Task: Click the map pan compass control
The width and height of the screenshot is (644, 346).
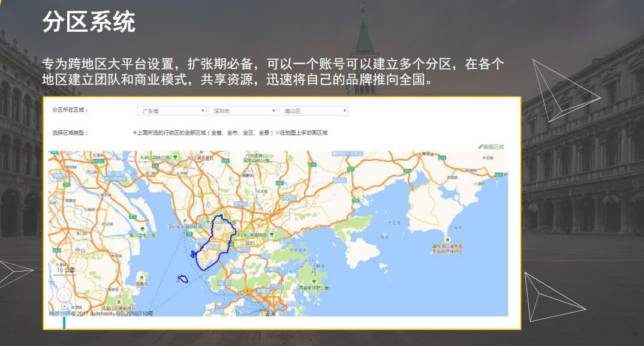Action: click(x=64, y=295)
